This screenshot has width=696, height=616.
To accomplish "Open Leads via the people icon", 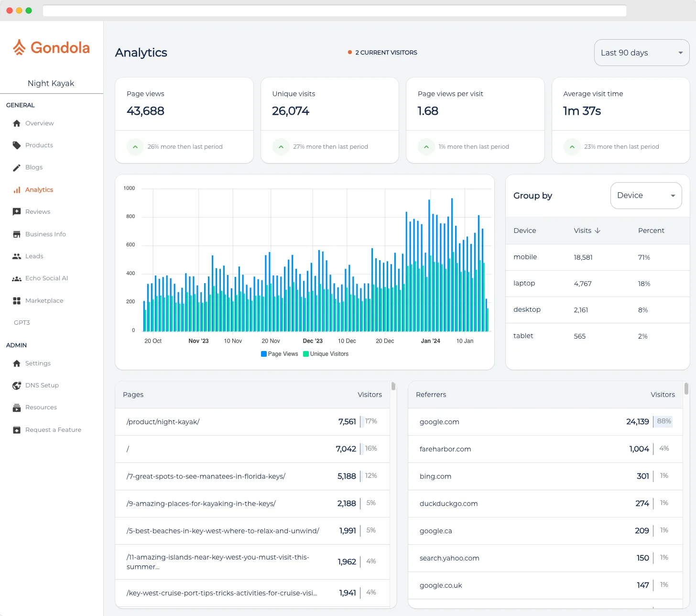I will [x=17, y=256].
